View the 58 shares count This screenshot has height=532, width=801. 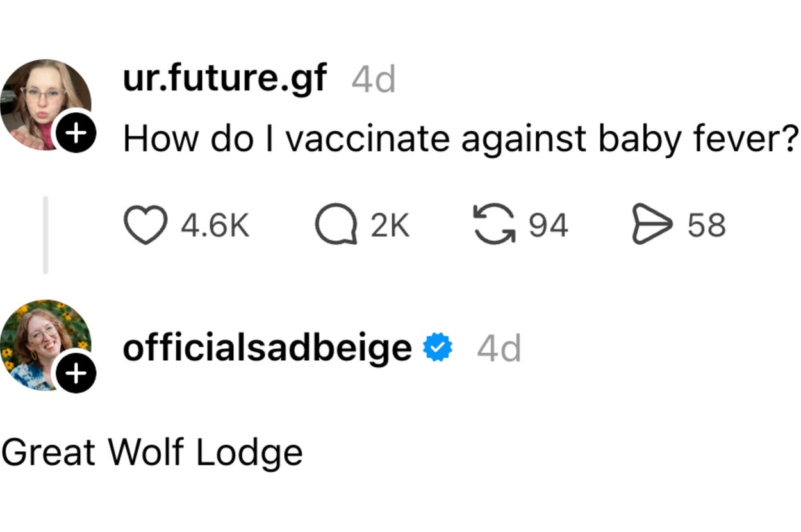[x=707, y=226]
